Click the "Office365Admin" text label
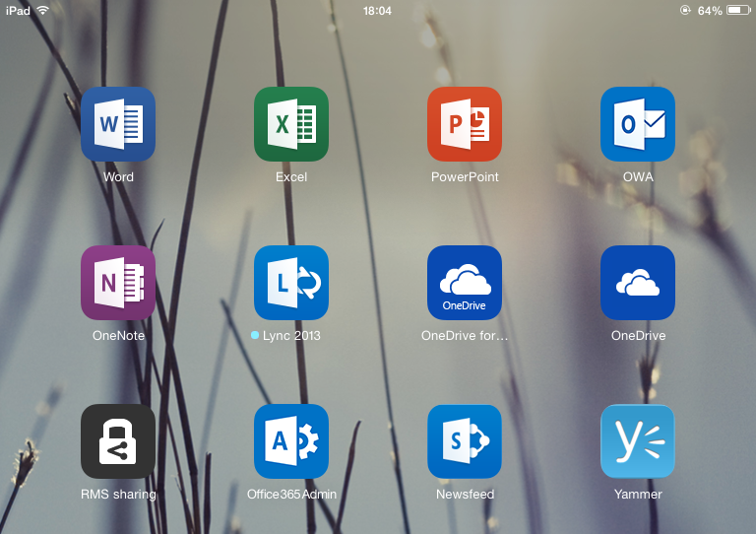The image size is (756, 534). click(291, 495)
